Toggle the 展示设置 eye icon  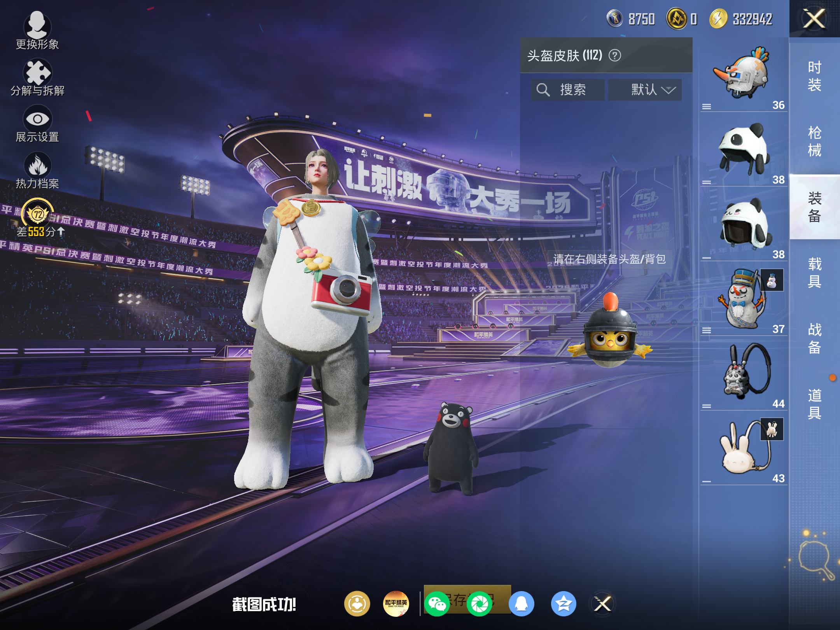point(37,119)
